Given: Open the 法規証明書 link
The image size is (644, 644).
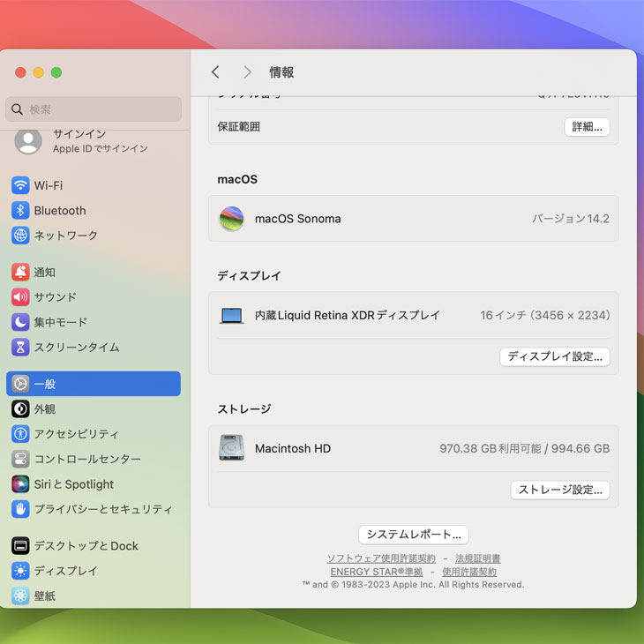Looking at the screenshot, I should click(477, 558).
